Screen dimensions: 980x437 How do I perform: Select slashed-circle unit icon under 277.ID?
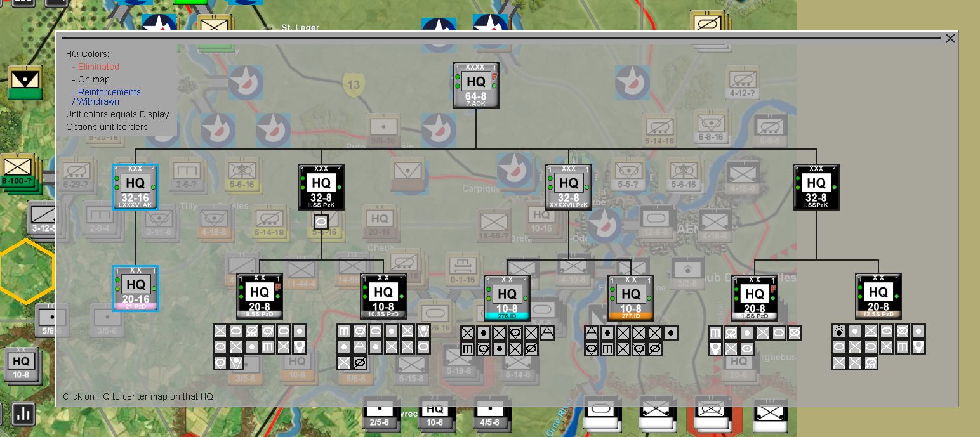(x=654, y=349)
